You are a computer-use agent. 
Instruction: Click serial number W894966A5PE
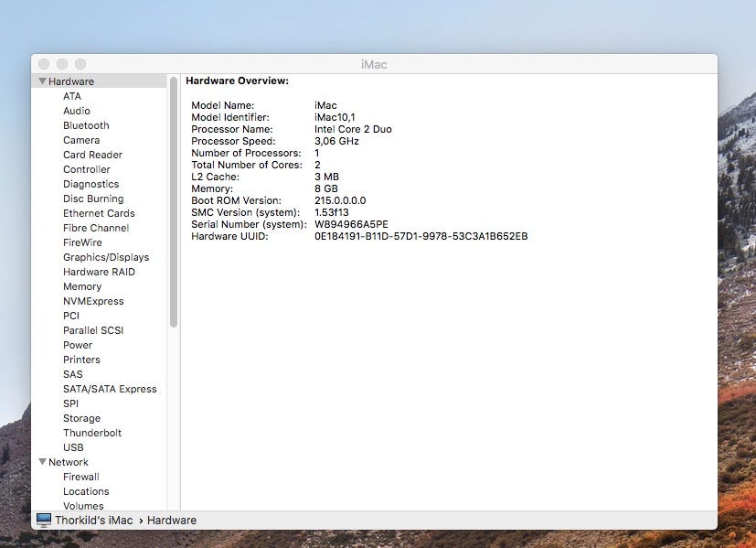pyautogui.click(x=351, y=224)
